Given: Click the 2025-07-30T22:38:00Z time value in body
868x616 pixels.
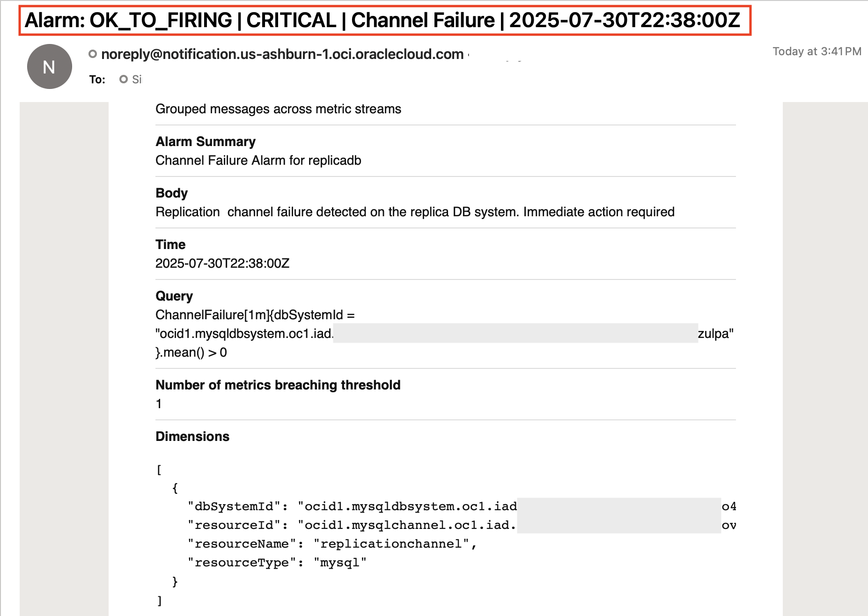Looking at the screenshot, I should click(222, 264).
